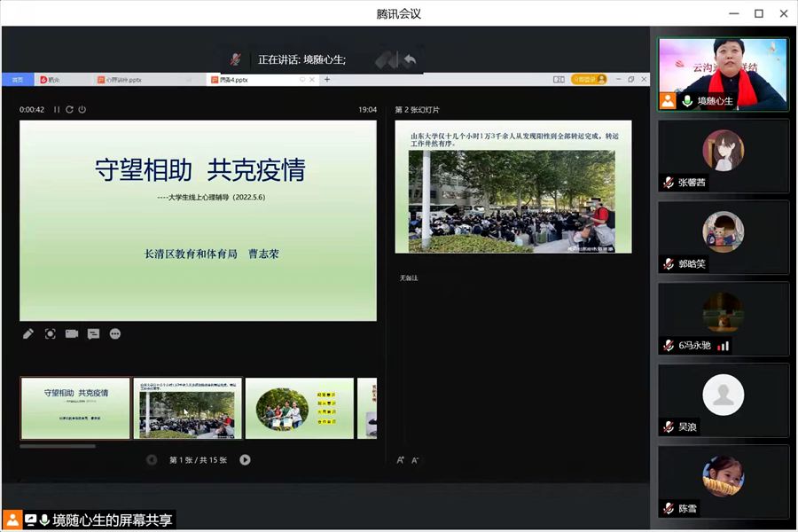Screen dimensions: 798x532
Task: Toggle the muted mic icon for 张馨茜
Action: pyautogui.click(x=669, y=183)
